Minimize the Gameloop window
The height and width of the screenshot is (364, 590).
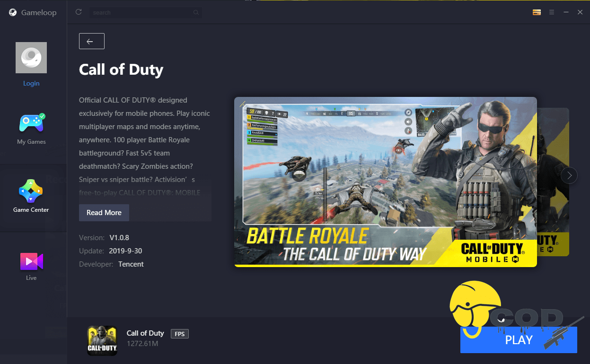coord(566,12)
